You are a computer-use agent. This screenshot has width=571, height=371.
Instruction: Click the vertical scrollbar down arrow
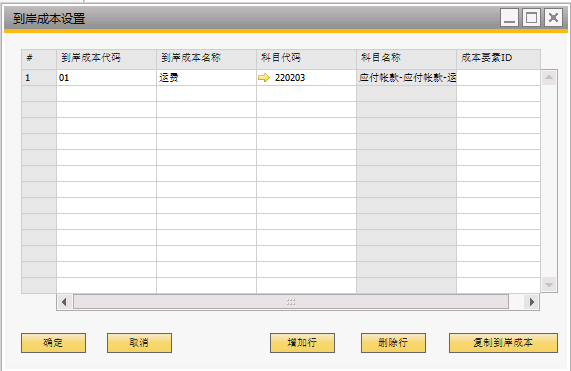549,284
